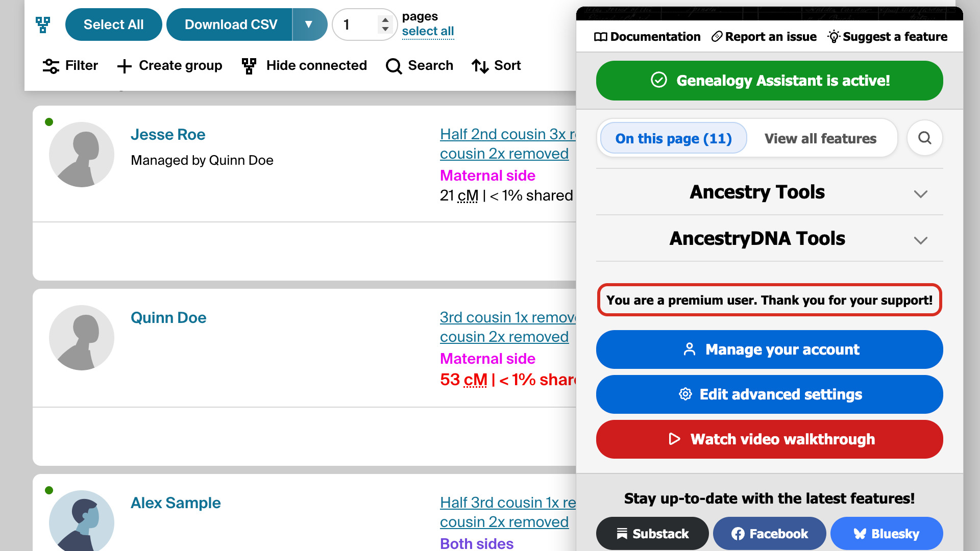Switch to View all features tab

click(x=820, y=138)
